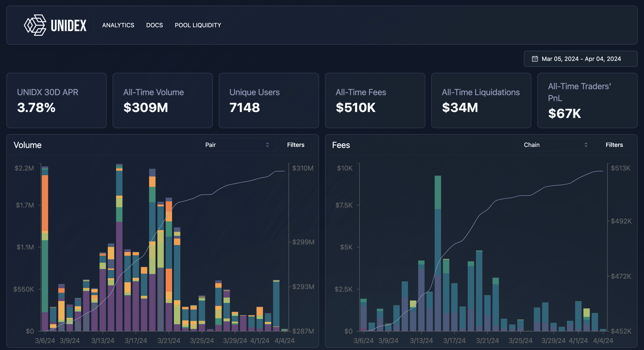Click the All-Time Liquidations $34M value
The width and height of the screenshot is (644, 350).
pyautogui.click(x=460, y=108)
